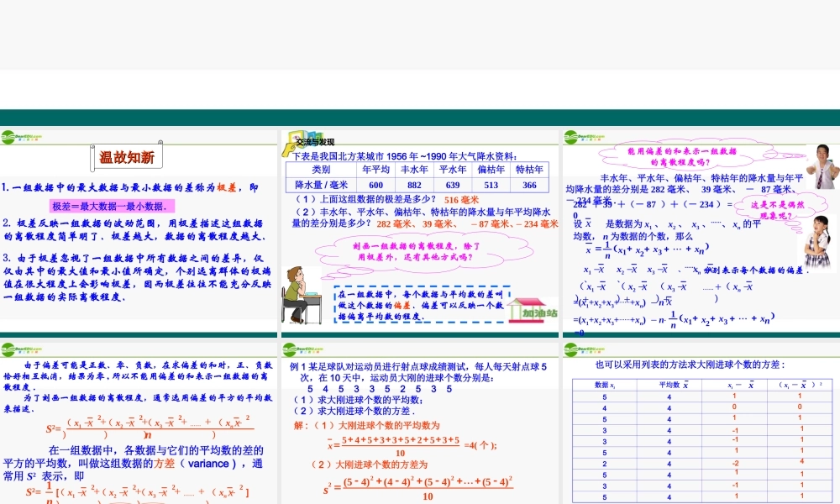The height and width of the screenshot is (504, 840).
Task: Open the 例1 某足球队 slide thumbnail
Action: (419, 422)
